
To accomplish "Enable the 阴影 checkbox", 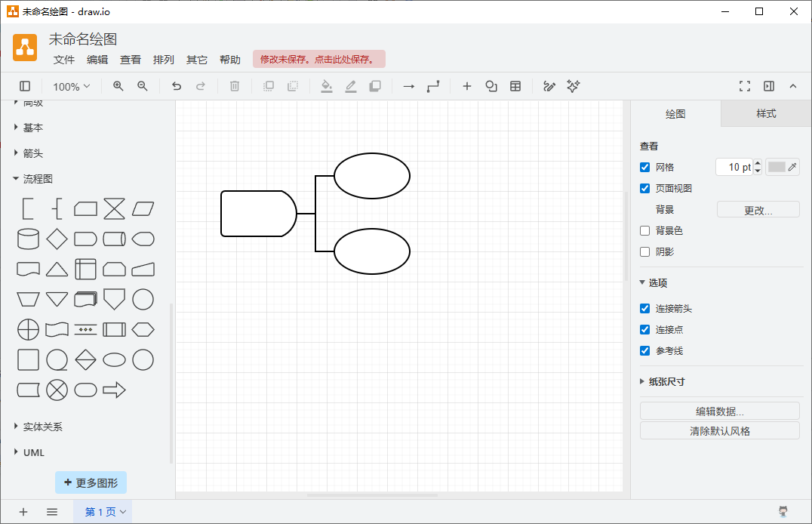I will tap(644, 252).
